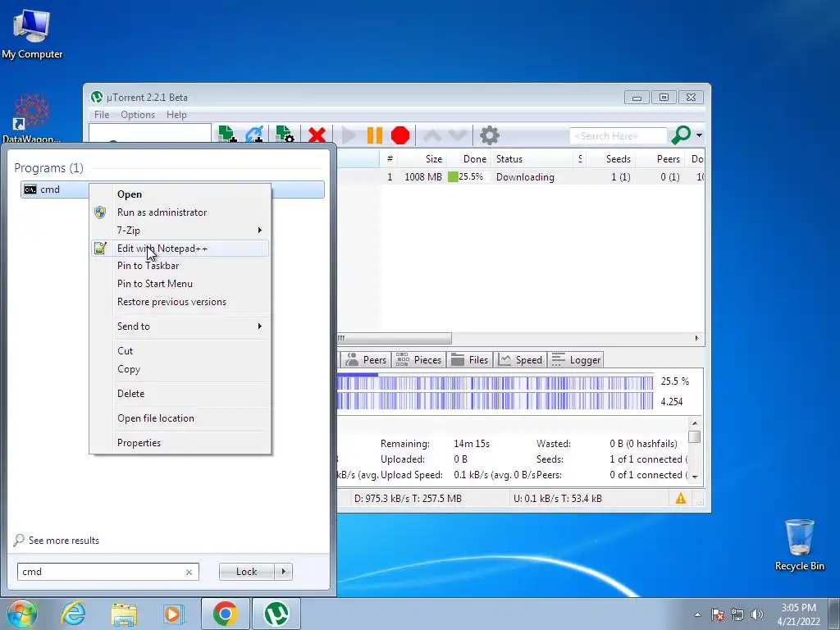Click the yellow warning status bar icon
This screenshot has width=840, height=630.
pyautogui.click(x=680, y=499)
